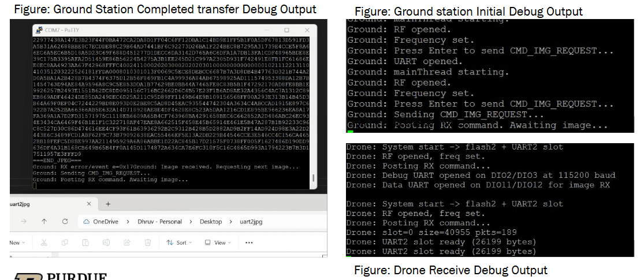Image resolution: width=644 pixels, height=280 pixels.
Task: Expand chevron after Desktop breadcrumb
Action: (231, 222)
